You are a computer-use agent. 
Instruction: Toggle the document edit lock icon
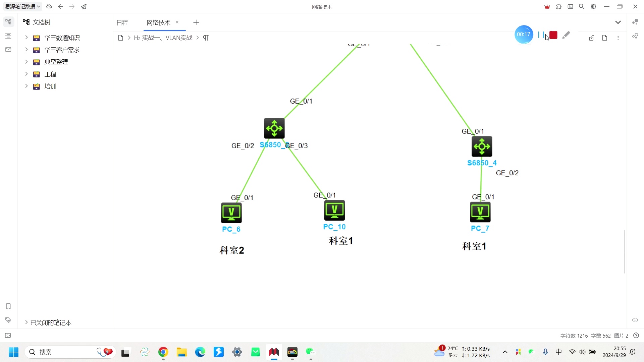pos(591,38)
